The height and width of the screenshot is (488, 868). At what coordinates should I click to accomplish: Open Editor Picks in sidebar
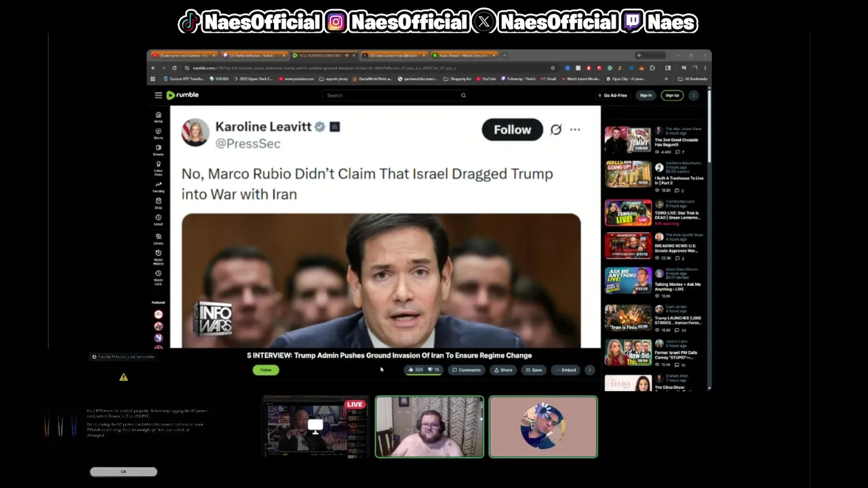point(158,168)
